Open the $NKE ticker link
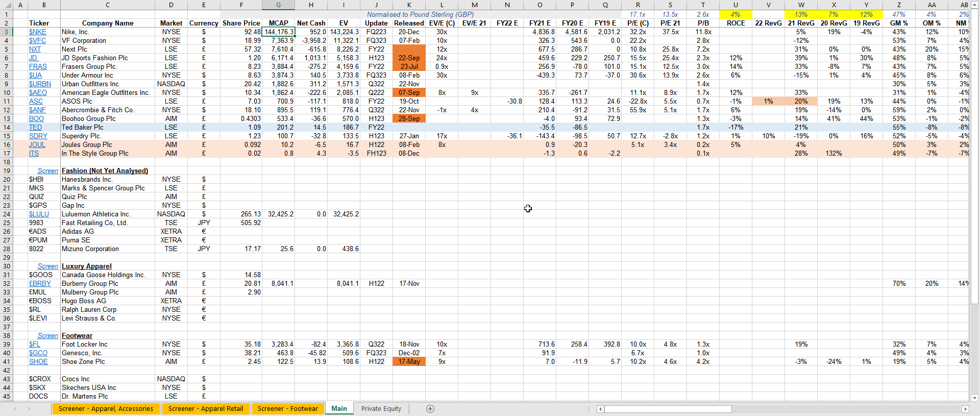Image resolution: width=980 pixels, height=416 pixels. click(38, 32)
